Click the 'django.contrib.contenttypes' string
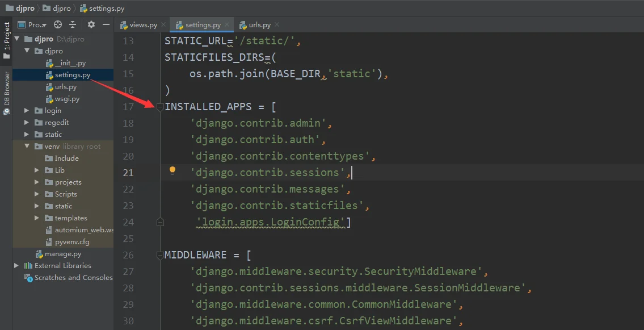This screenshot has height=330, width=644. (280, 156)
